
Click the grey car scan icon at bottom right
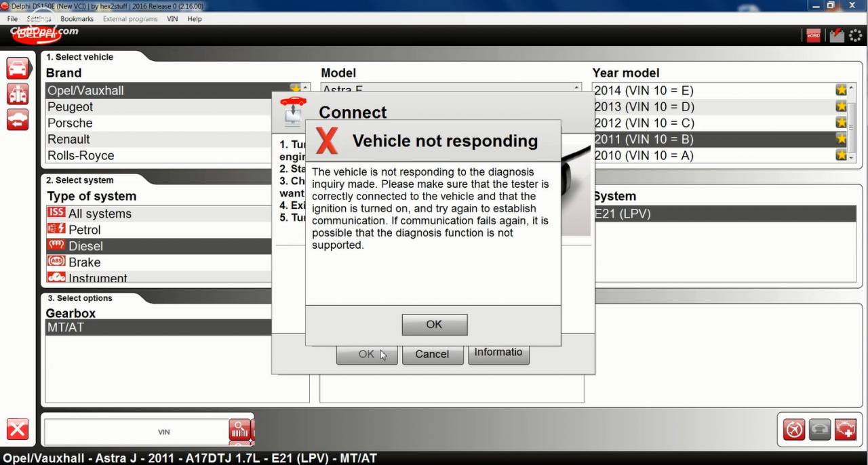coord(820,429)
